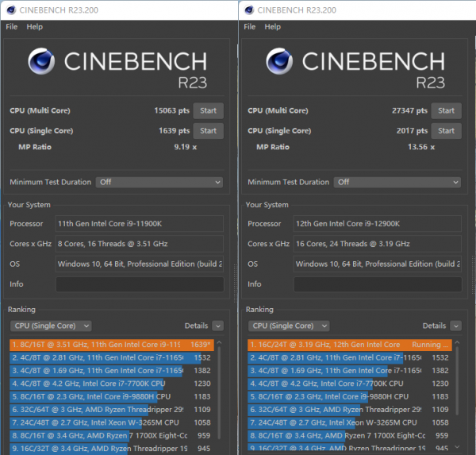Screen dimensions: 476x455
Task: Click the Cinebench sphere logo in right window
Action: 280,63
